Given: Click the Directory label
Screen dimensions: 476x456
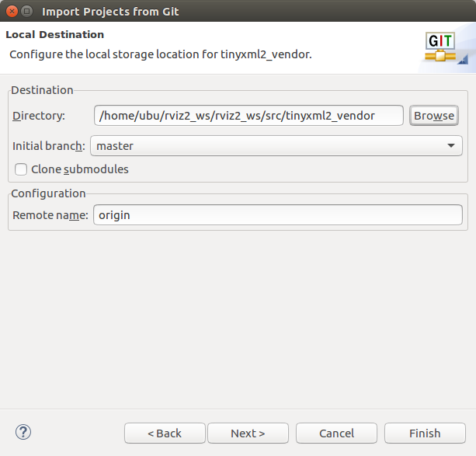Looking at the screenshot, I should click(x=39, y=116).
